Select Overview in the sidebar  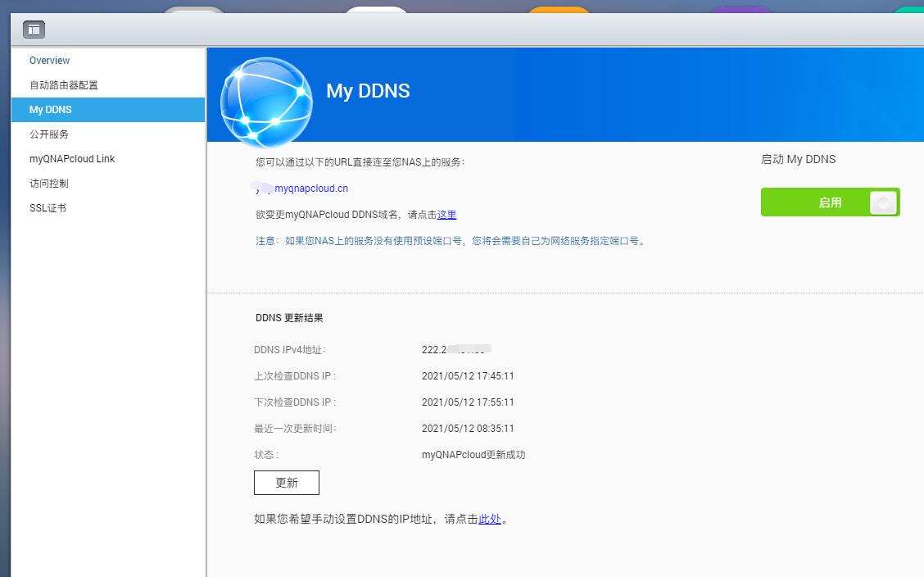click(x=49, y=60)
